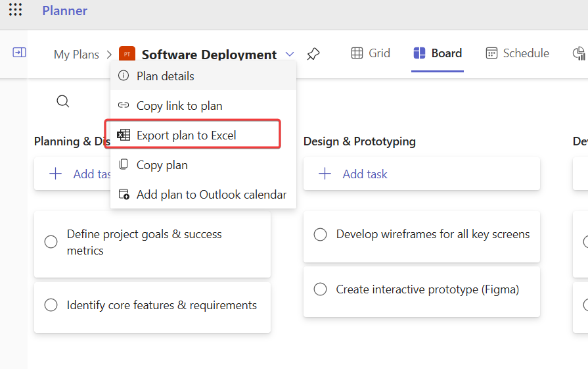Screen dimensions: 588x369
Task: Select Copy link to plan
Action: (x=179, y=106)
